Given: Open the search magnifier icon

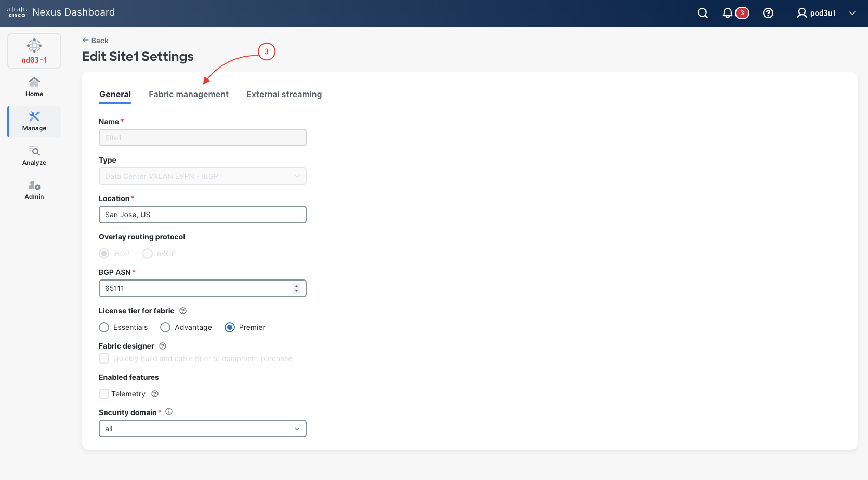Looking at the screenshot, I should click(703, 13).
